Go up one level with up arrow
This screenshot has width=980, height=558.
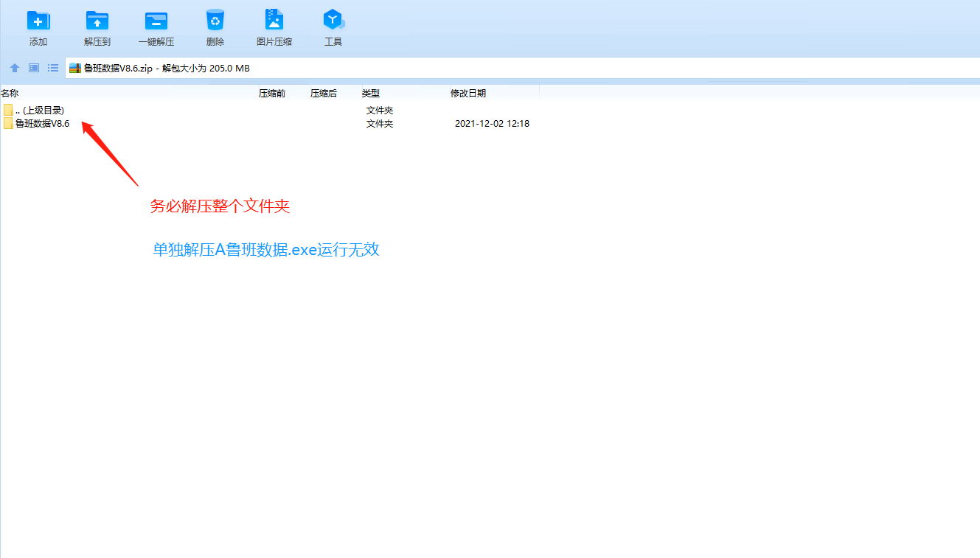[15, 68]
